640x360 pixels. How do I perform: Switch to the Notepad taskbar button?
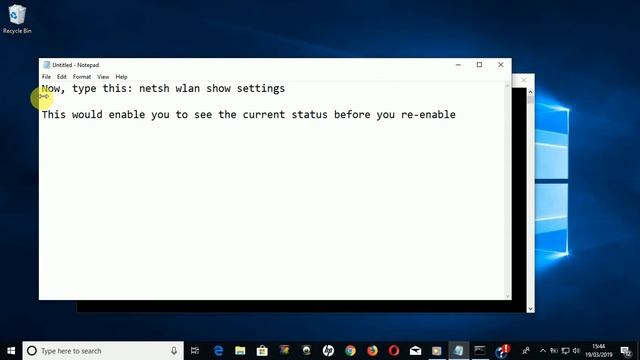tap(458, 351)
